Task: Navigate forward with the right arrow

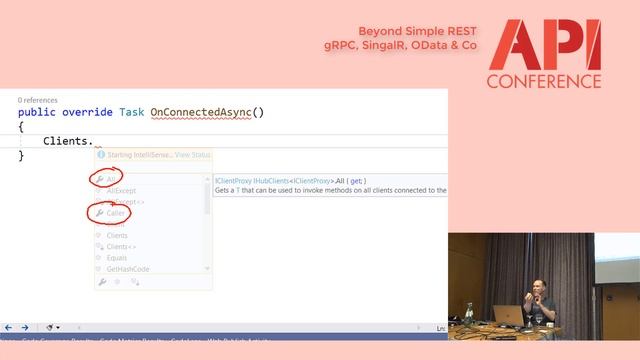Action: coord(25,327)
